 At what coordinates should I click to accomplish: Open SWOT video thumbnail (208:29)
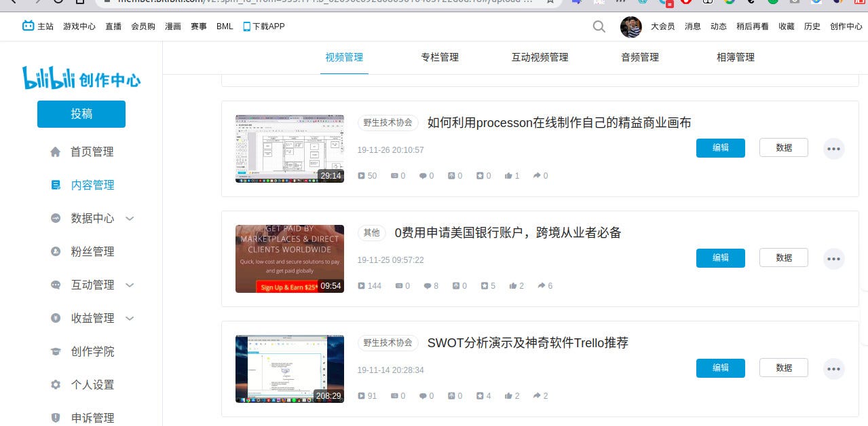(x=290, y=369)
